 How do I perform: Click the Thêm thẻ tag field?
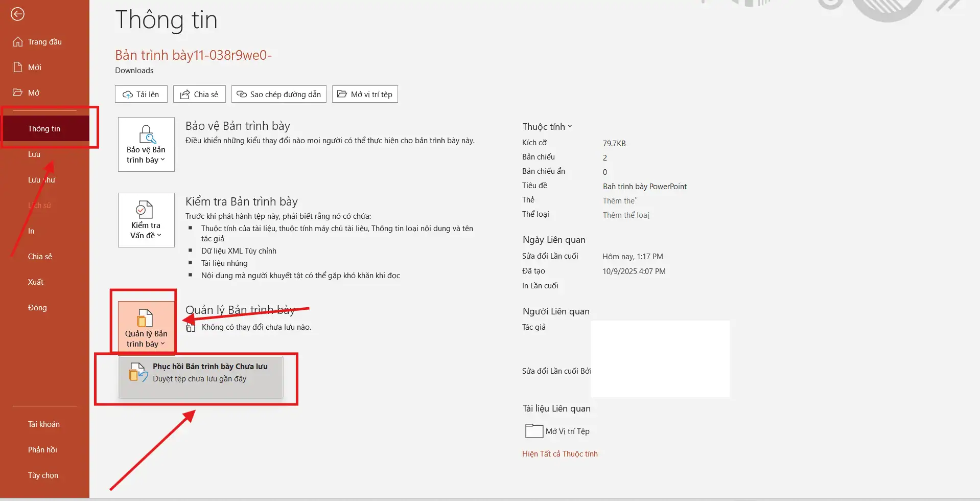(x=619, y=201)
